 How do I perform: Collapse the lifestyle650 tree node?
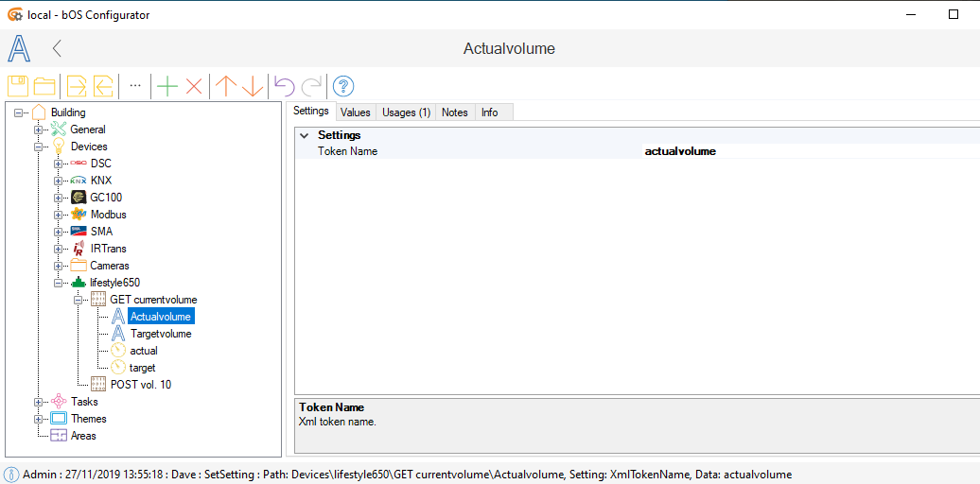click(59, 283)
